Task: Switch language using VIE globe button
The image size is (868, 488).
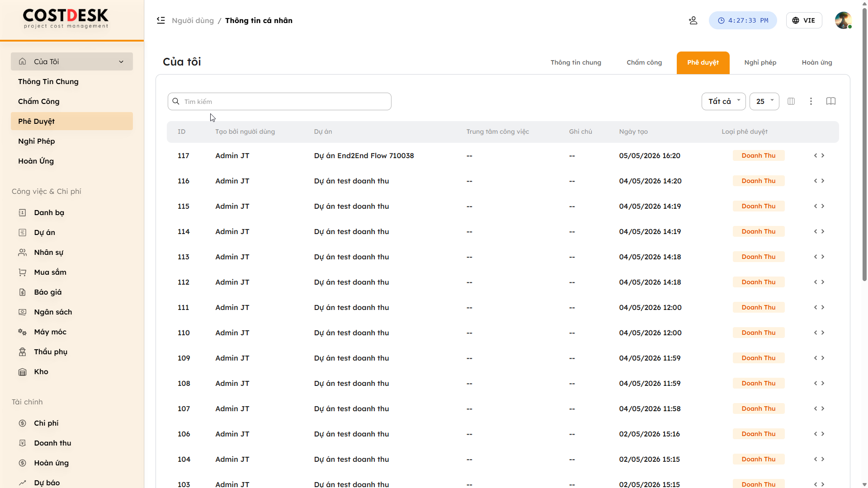Action: [804, 20]
